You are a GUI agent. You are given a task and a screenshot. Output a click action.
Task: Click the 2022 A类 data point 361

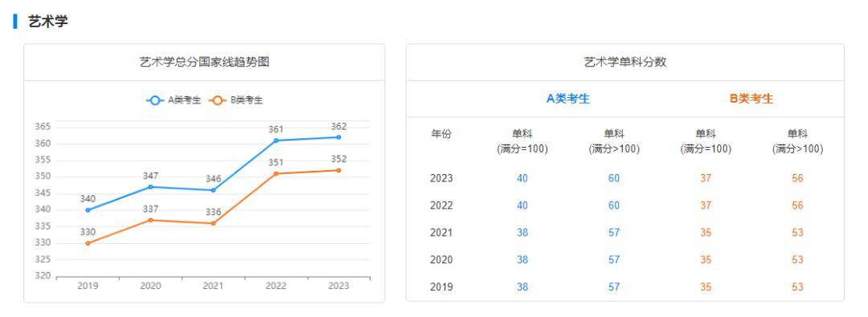[x=276, y=140]
